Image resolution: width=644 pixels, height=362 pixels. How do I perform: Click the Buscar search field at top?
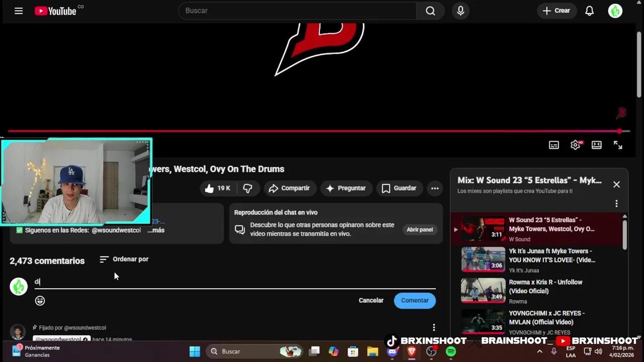tap(297, 11)
